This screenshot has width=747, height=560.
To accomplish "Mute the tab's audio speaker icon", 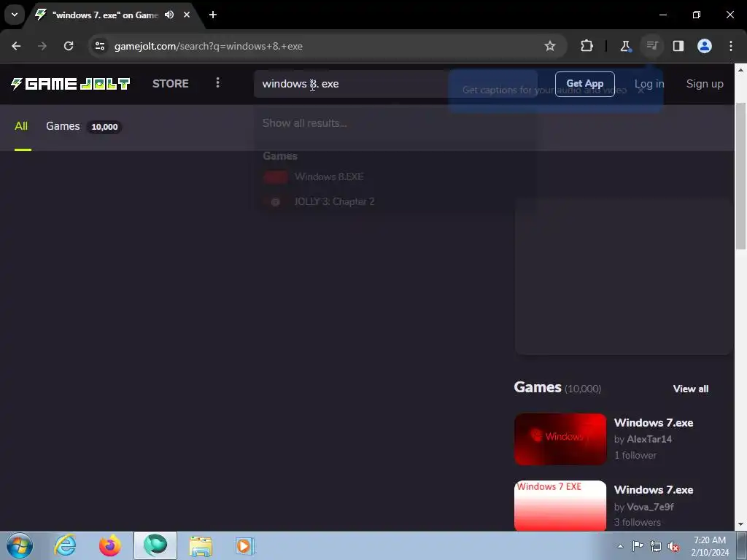I will point(169,15).
